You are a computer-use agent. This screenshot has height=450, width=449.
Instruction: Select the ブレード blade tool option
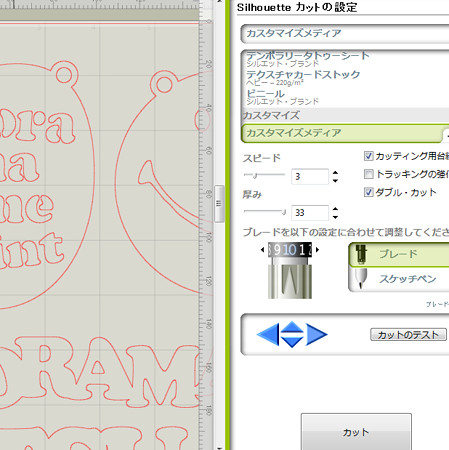[399, 254]
